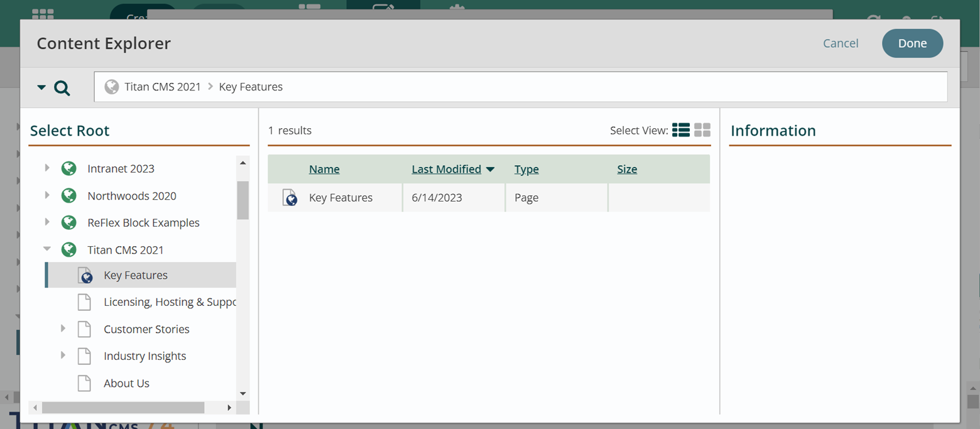Click the globe icon in breadcrumb path
980x429 pixels.
(x=112, y=87)
